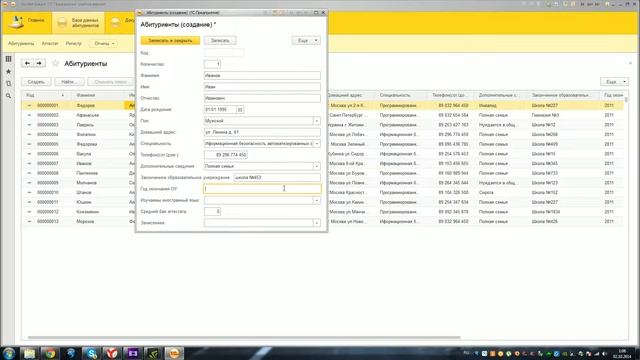Open the Специальность dropdown arrow
This screenshot has width=640, height=360.
pyautogui.click(x=316, y=144)
